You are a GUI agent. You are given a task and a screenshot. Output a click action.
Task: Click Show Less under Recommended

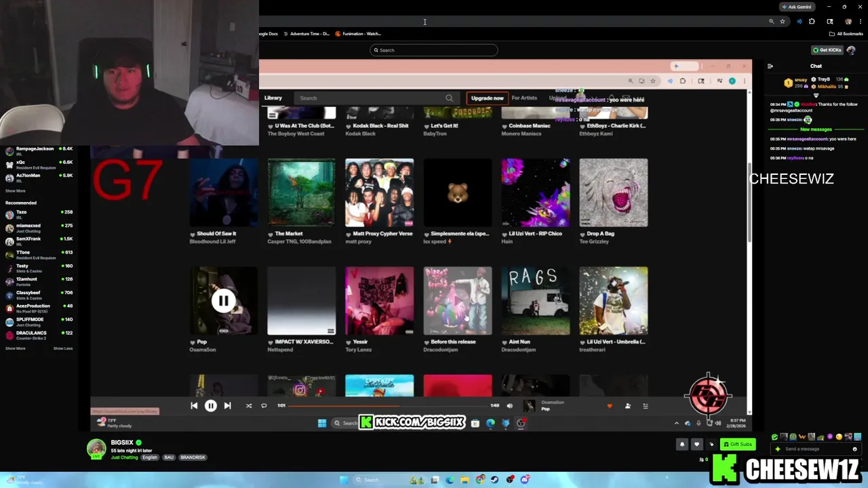[x=63, y=348]
